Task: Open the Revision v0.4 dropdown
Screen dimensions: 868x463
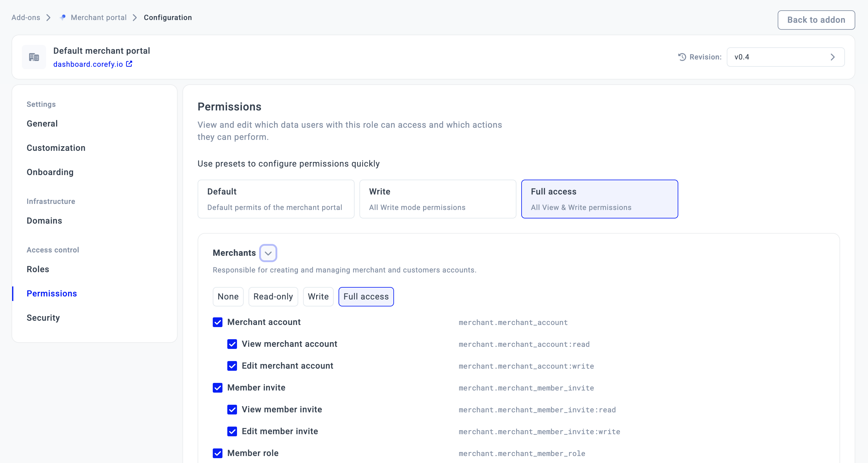Action: [x=785, y=57]
